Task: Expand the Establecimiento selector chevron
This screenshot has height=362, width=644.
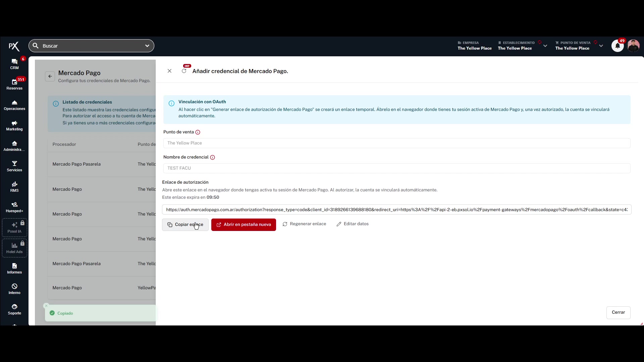Action: click(x=545, y=46)
